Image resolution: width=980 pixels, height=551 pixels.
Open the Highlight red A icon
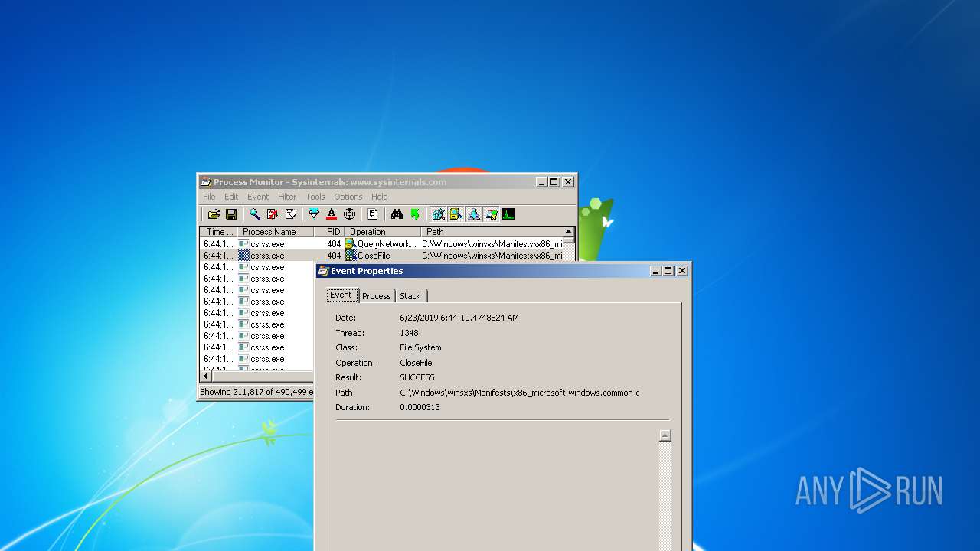[332, 214]
